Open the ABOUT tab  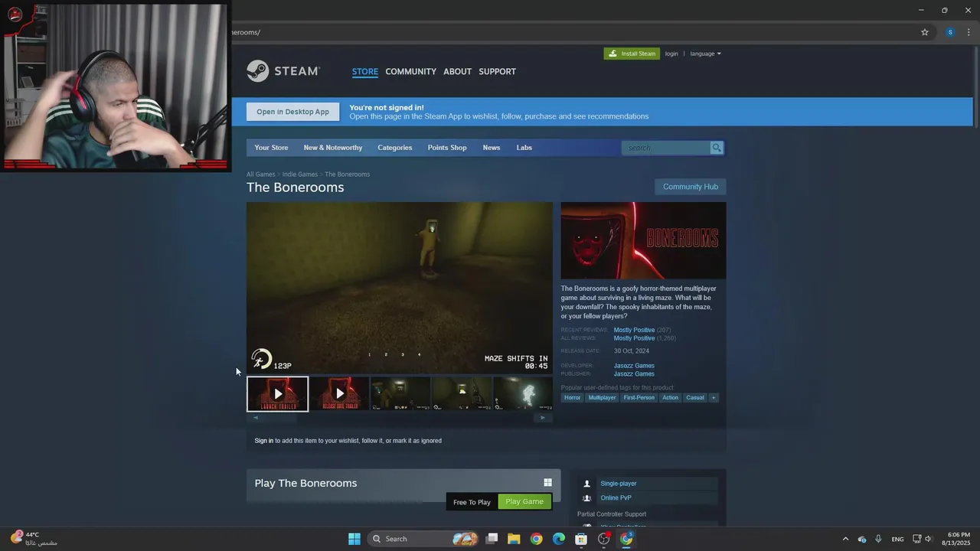[x=457, y=71]
